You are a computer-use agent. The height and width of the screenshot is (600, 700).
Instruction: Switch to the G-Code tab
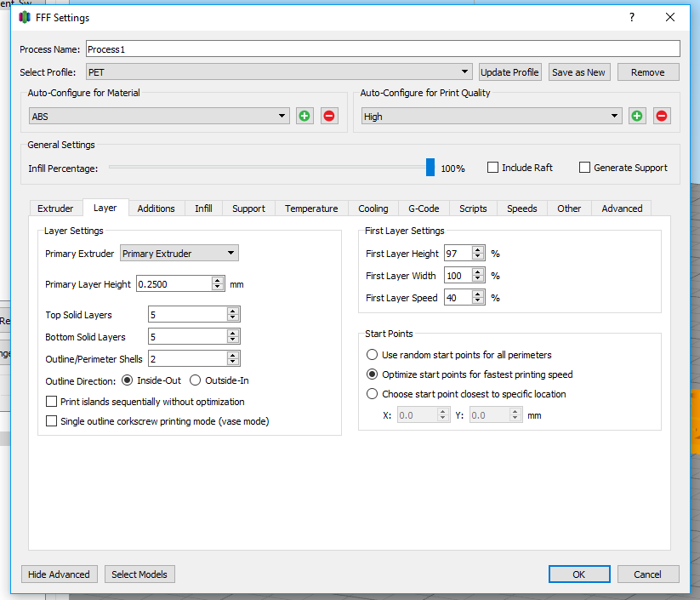424,209
